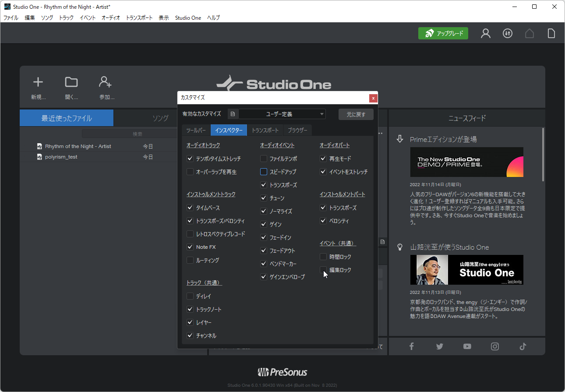This screenshot has width=565, height=392.
Task: Click the green アップグレード button
Action: click(443, 33)
